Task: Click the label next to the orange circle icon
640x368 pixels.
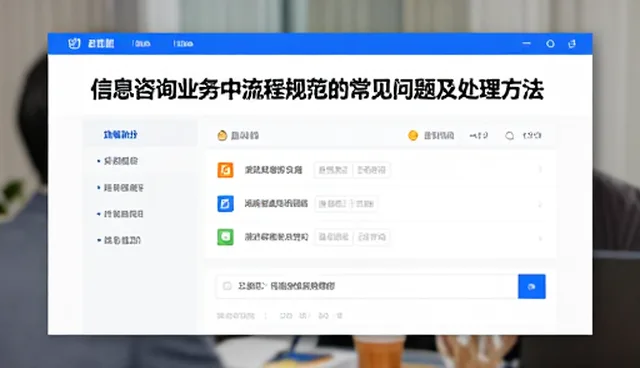Action: coord(439,135)
